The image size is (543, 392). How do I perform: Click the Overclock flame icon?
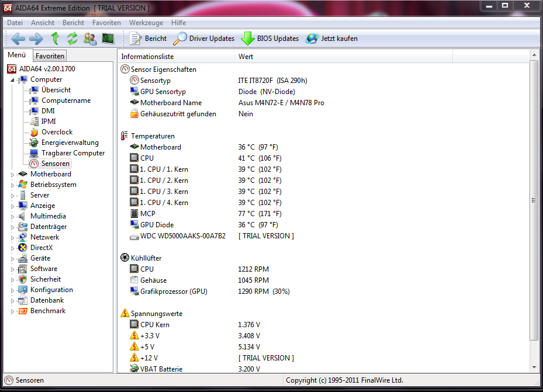tap(34, 132)
